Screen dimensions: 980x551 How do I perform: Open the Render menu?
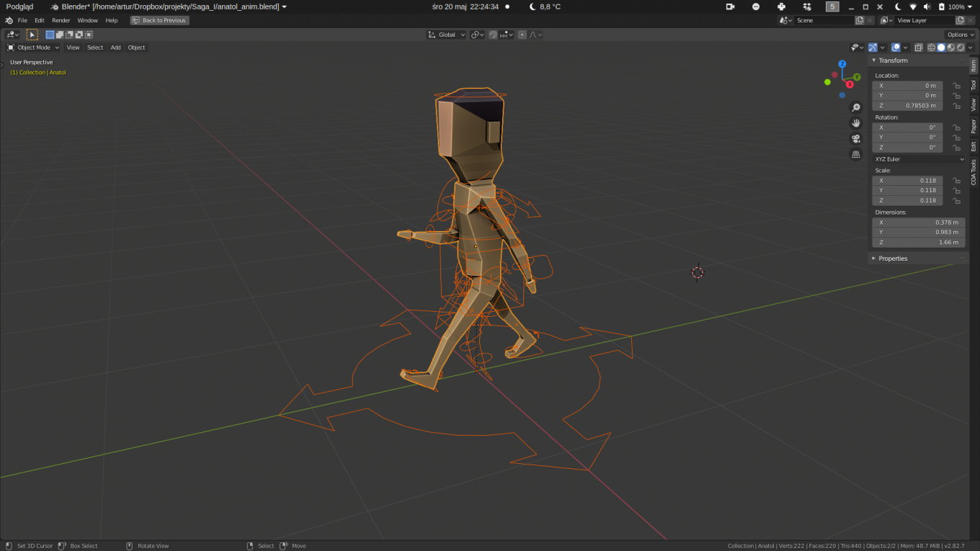pos(61,20)
